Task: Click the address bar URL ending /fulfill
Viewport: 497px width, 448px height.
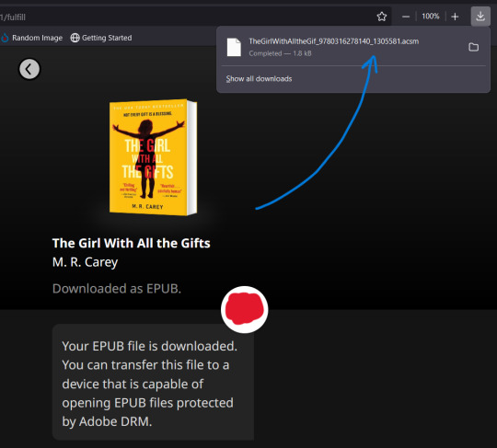Action: click(13, 17)
